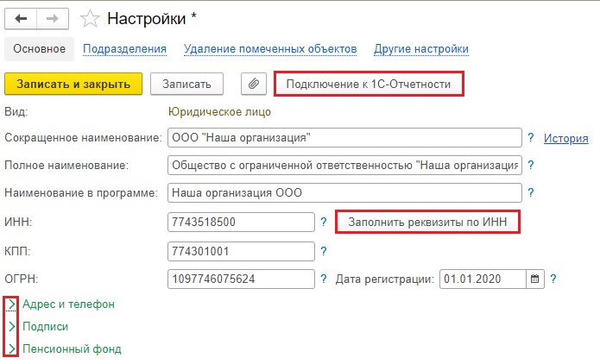600x364 pixels.
Task: Show help question mark next to ОГРН
Action: pos(324,279)
